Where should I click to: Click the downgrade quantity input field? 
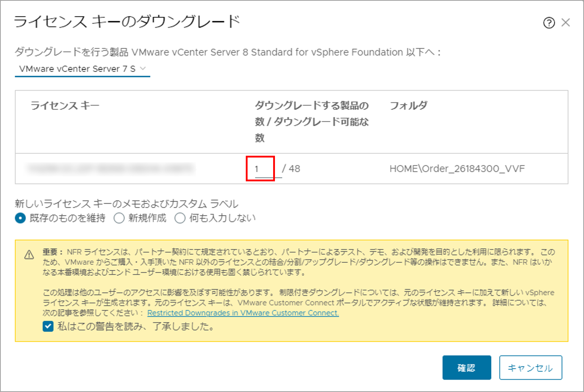[268, 169]
